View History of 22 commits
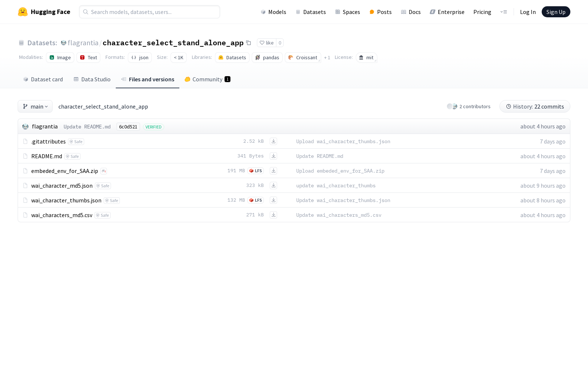Screen dimensions: 588x368 [x=535, y=106]
